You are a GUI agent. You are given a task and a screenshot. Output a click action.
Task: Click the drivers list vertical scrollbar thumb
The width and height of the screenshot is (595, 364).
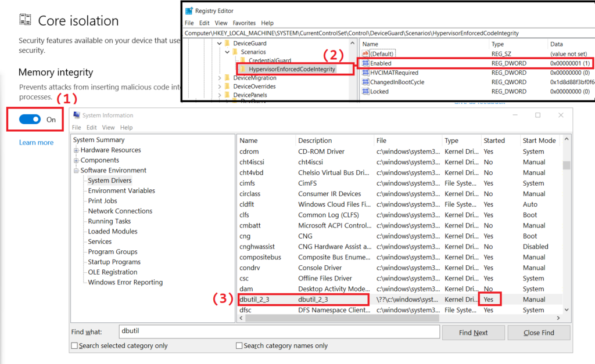(567, 165)
